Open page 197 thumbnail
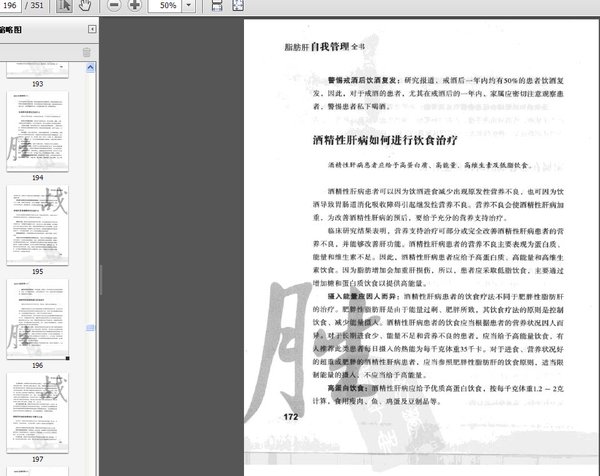 [38, 413]
